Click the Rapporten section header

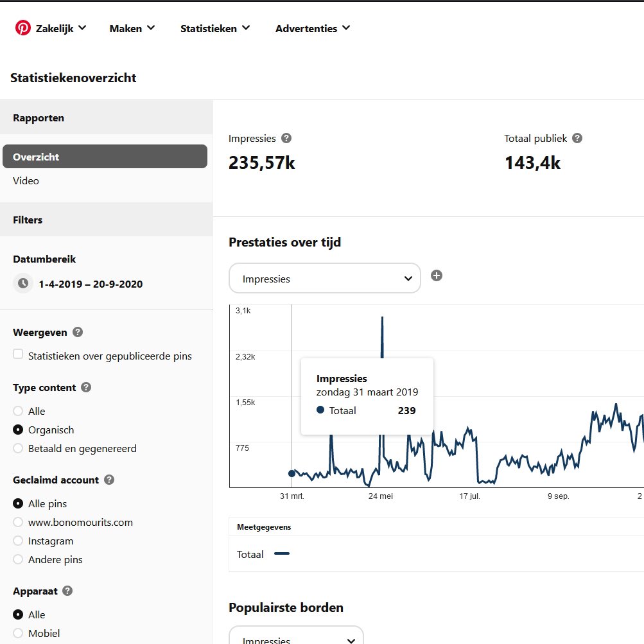tap(107, 117)
